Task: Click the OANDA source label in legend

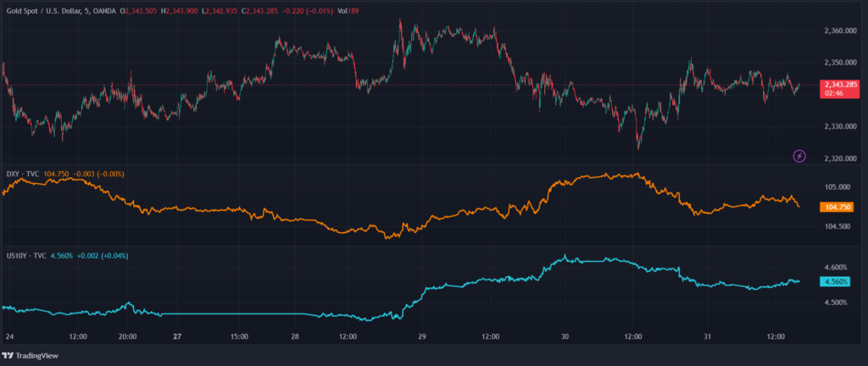Action: [105, 10]
